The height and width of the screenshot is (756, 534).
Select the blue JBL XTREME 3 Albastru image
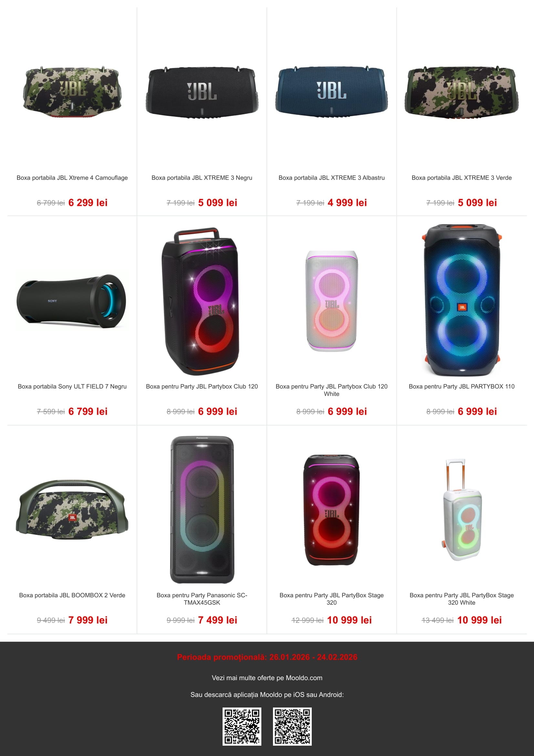pos(332,92)
